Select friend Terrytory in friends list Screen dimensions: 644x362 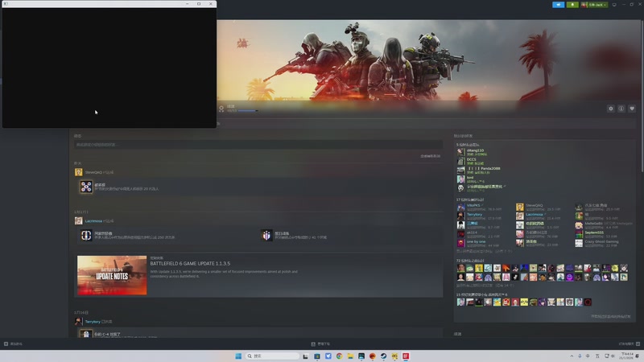point(474,214)
